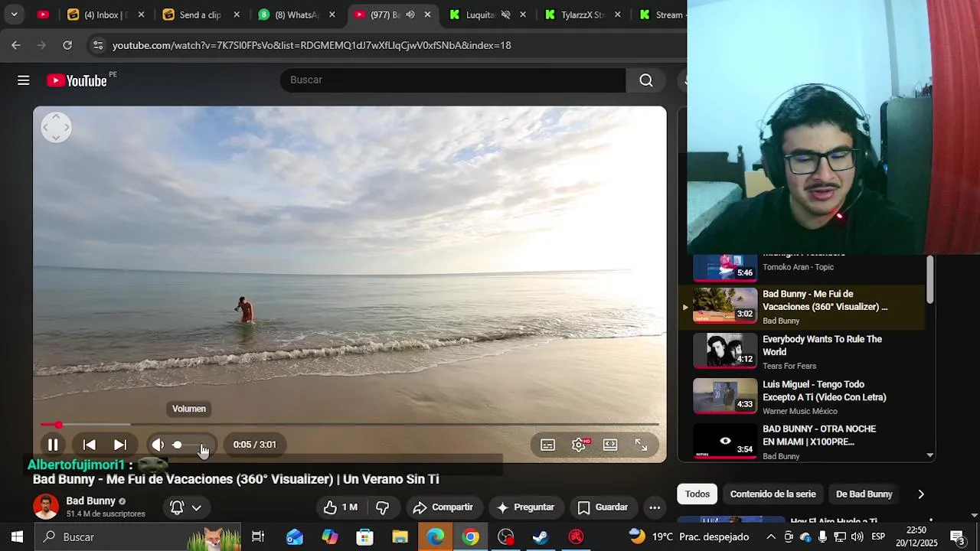Image resolution: width=980 pixels, height=551 pixels.
Task: Expand hidden system tray icons chevron
Action: [771, 537]
